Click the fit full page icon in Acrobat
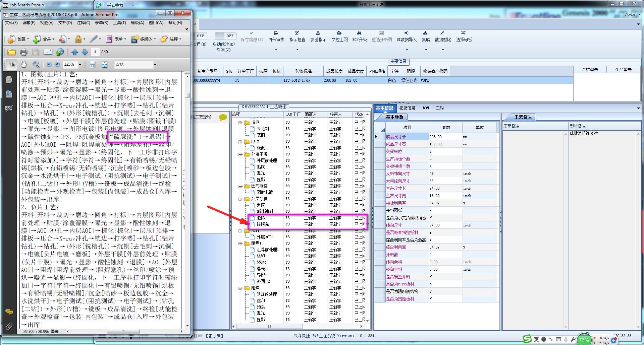 [105, 65]
